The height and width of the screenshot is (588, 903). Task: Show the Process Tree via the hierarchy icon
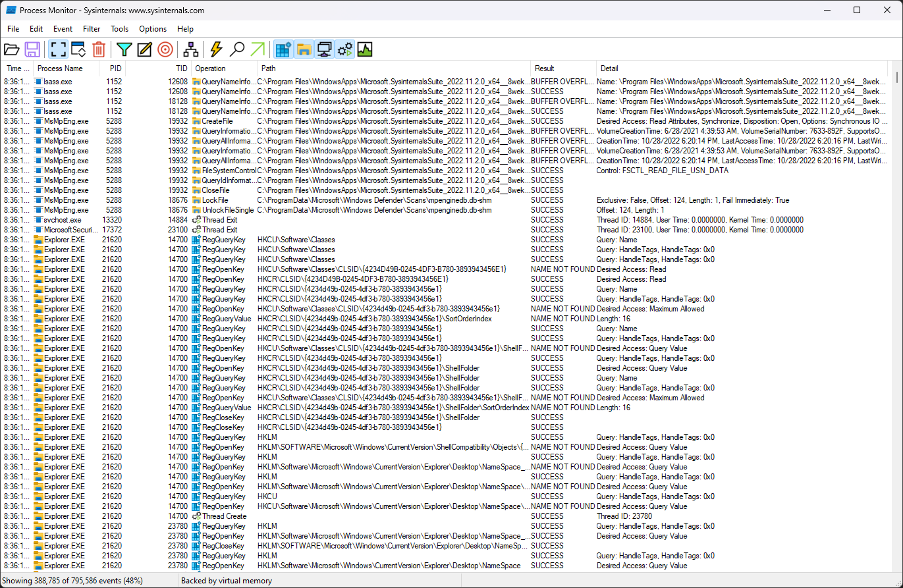point(191,49)
